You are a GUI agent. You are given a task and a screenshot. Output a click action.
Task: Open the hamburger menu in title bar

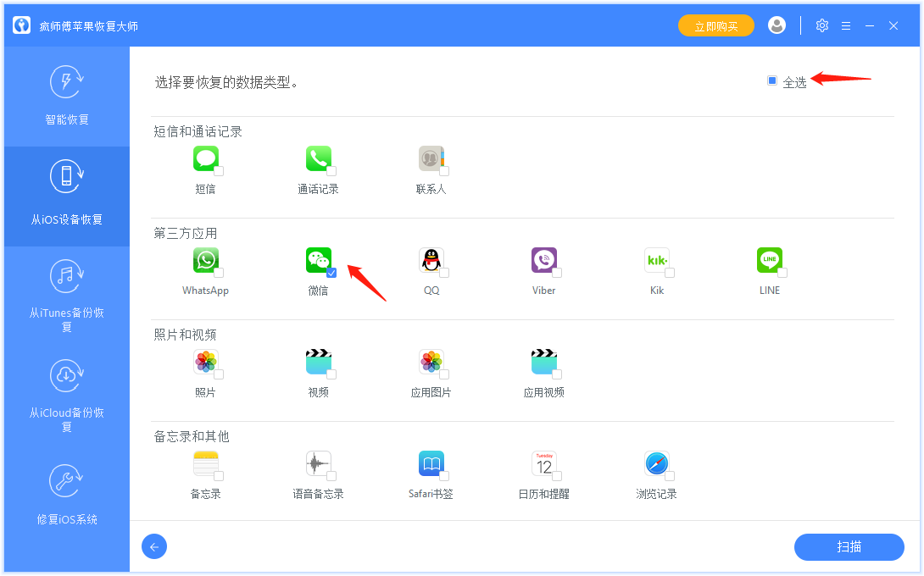(846, 26)
